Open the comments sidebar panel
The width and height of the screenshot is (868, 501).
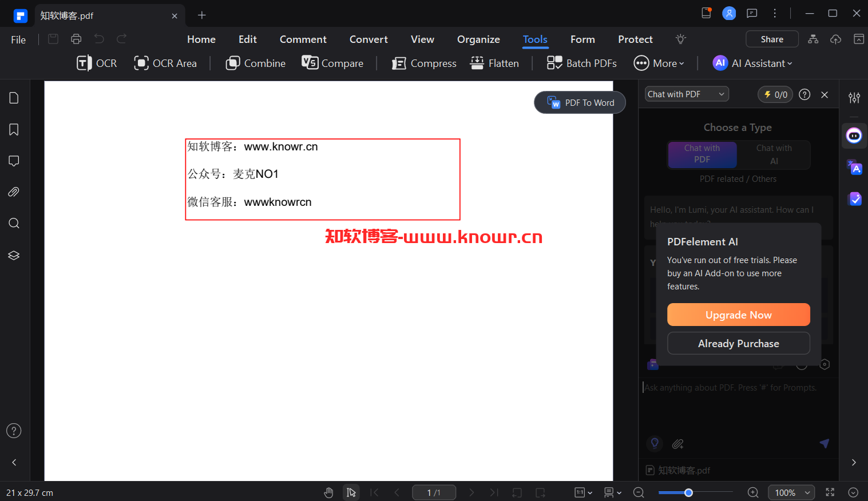[14, 161]
